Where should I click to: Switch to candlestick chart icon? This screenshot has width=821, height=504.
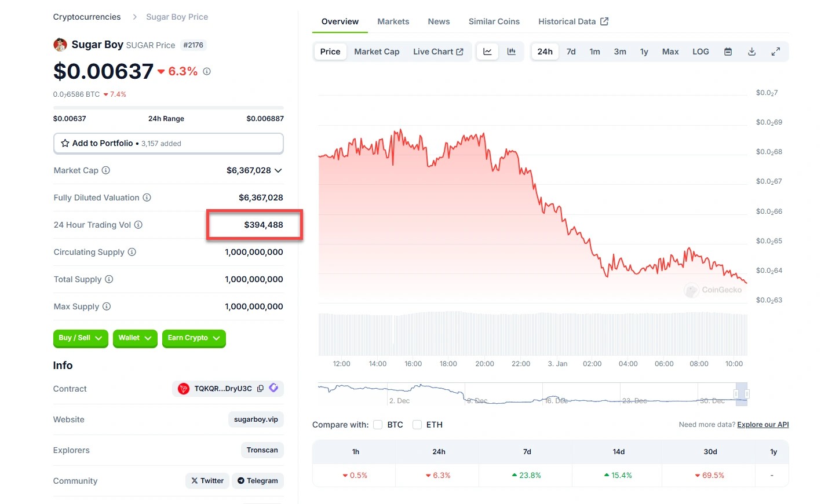click(511, 52)
